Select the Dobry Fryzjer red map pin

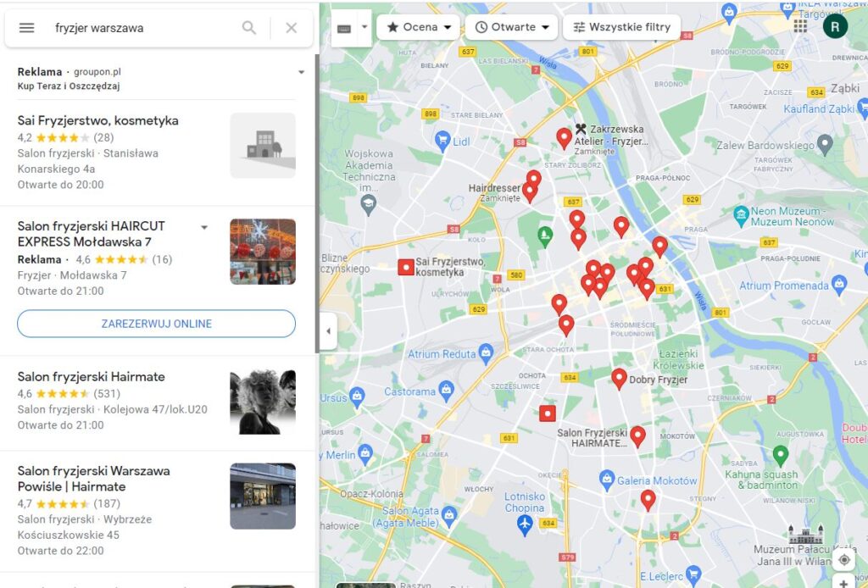click(619, 378)
